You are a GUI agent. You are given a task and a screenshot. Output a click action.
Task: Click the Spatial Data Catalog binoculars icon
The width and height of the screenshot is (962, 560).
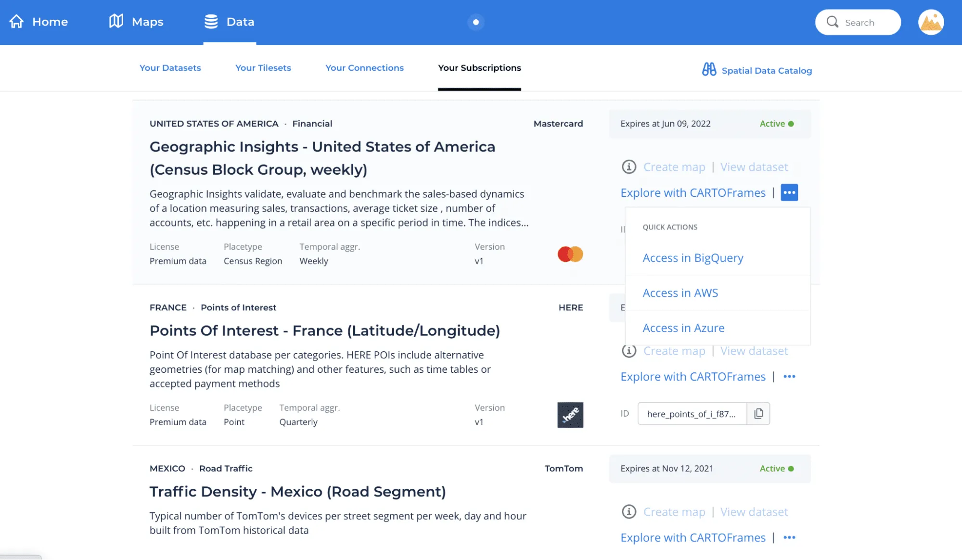pos(708,70)
